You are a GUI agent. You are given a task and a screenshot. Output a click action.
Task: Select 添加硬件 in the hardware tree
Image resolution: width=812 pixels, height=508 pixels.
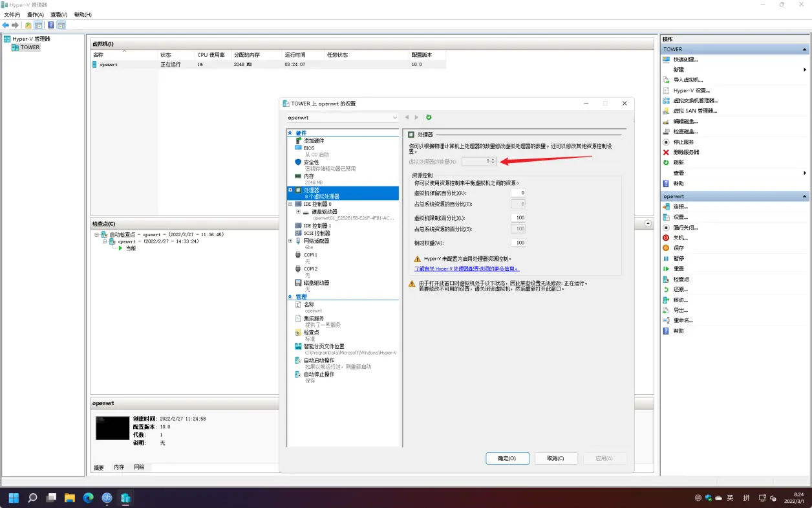point(314,140)
